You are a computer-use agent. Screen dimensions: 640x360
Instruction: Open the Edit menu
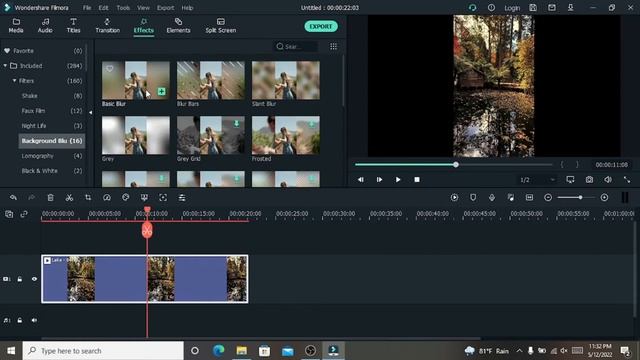(103, 8)
